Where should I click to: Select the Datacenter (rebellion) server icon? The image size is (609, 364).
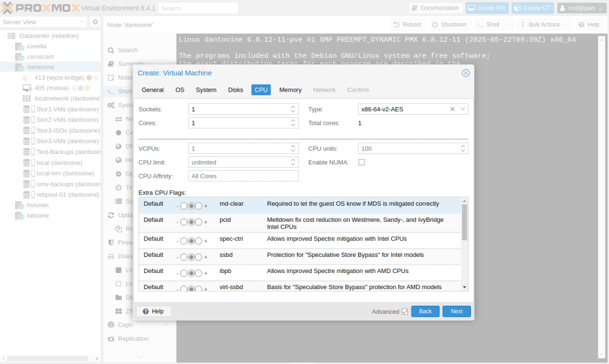[x=12, y=36]
